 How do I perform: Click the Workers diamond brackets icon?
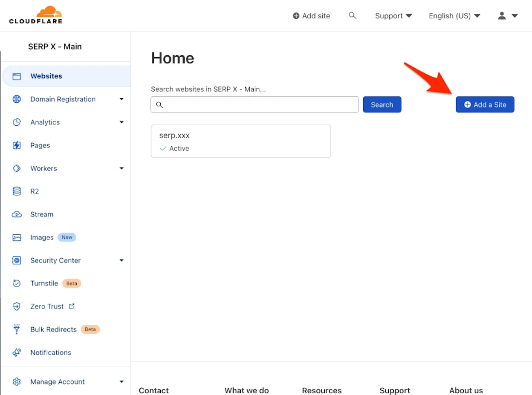(x=17, y=168)
